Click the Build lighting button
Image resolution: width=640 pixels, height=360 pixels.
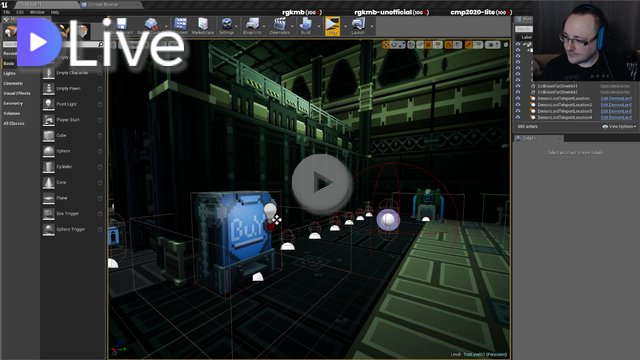306,26
